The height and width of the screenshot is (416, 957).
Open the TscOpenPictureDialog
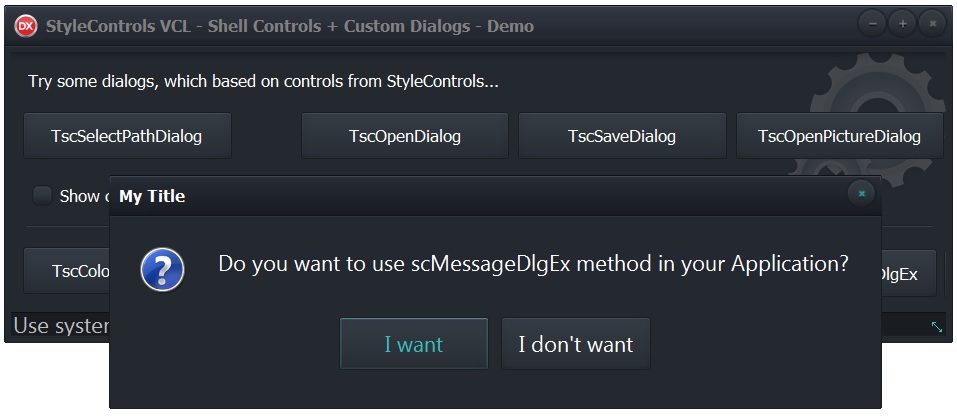(x=839, y=135)
